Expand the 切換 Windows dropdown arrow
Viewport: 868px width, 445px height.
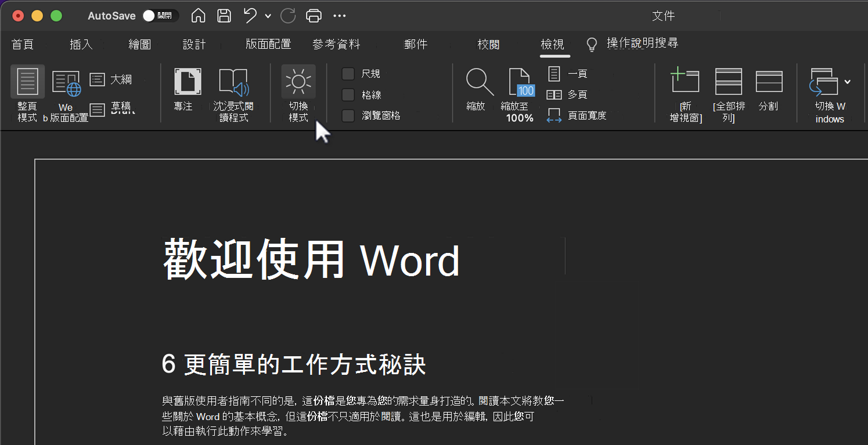pos(847,82)
